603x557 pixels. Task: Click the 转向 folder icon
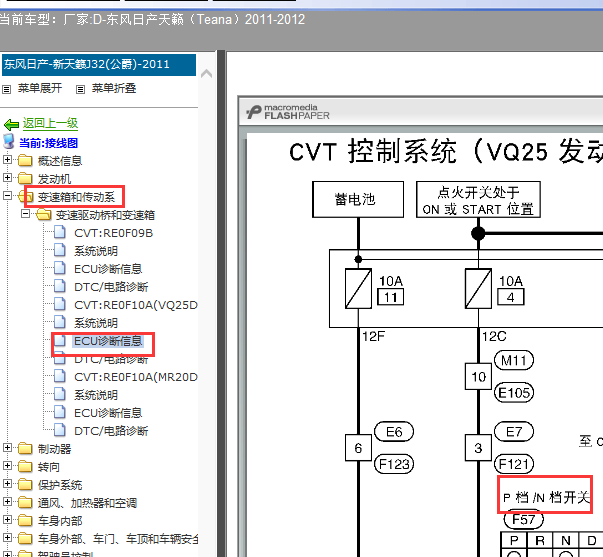[25, 466]
